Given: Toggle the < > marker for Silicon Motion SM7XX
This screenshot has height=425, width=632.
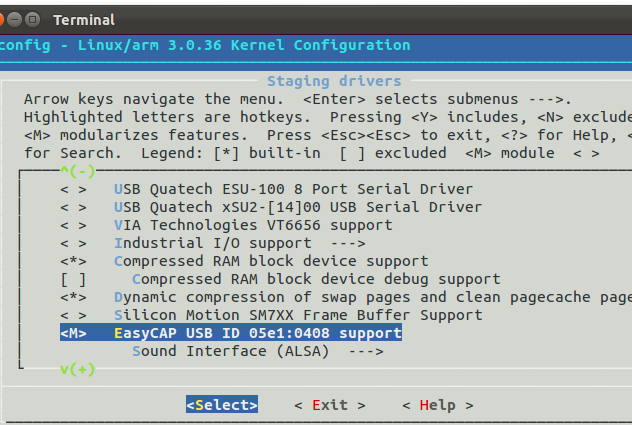Looking at the screenshot, I should pos(73,315).
